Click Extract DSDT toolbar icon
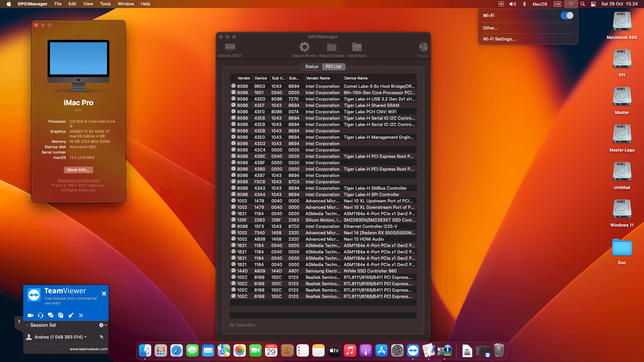 230,47
